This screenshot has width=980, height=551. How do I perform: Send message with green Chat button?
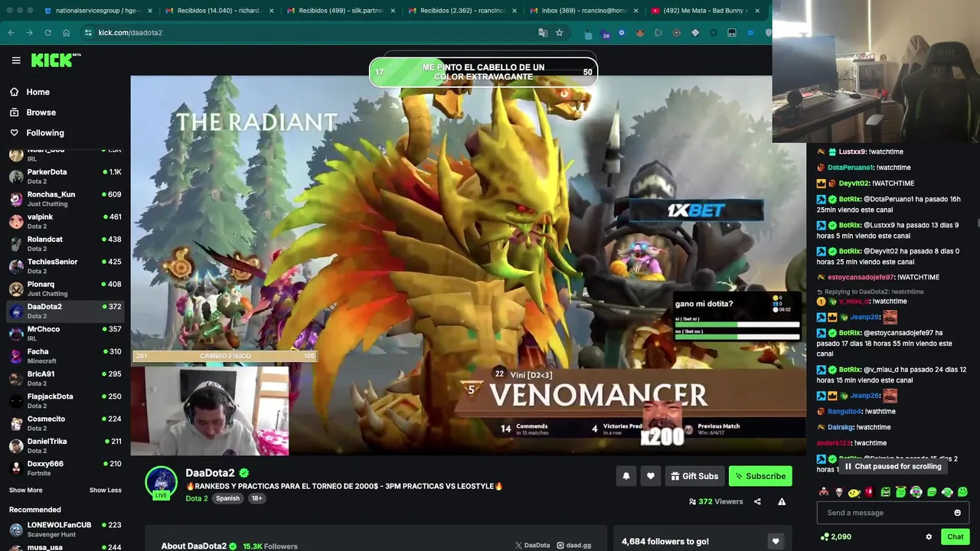click(955, 536)
